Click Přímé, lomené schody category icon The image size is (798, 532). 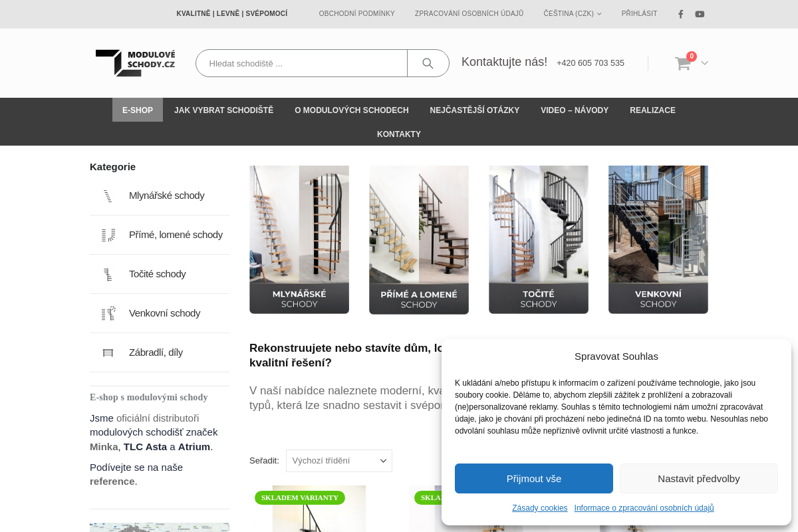click(x=108, y=235)
